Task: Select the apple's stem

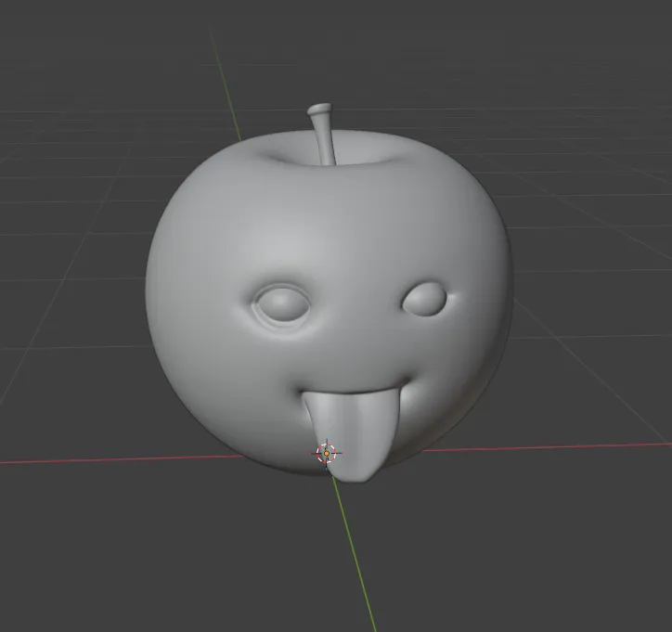Action: 325,139
